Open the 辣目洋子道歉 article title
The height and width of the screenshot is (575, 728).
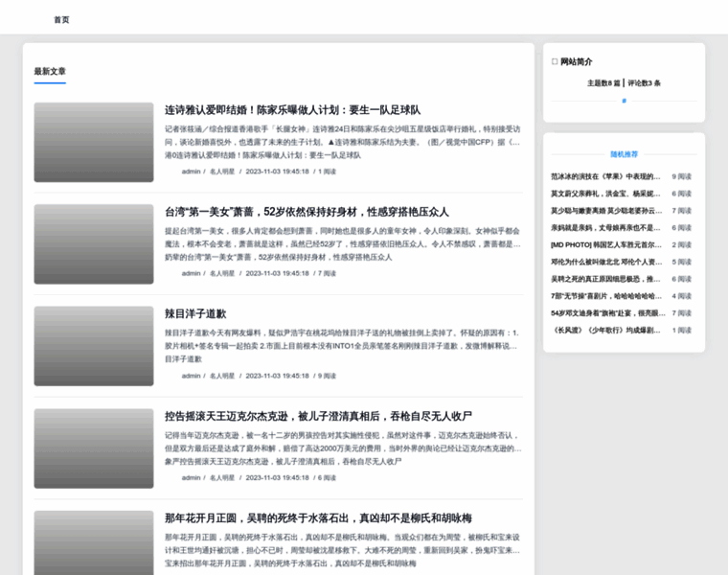pyautogui.click(x=195, y=313)
